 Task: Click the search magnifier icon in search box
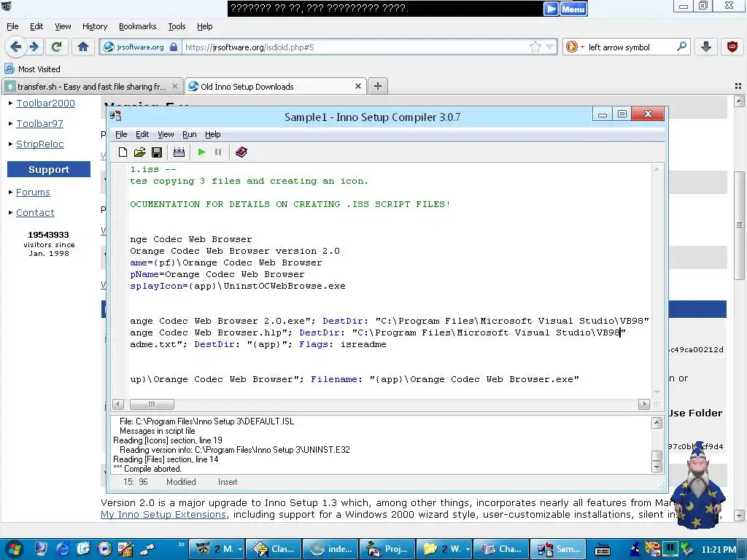click(682, 47)
